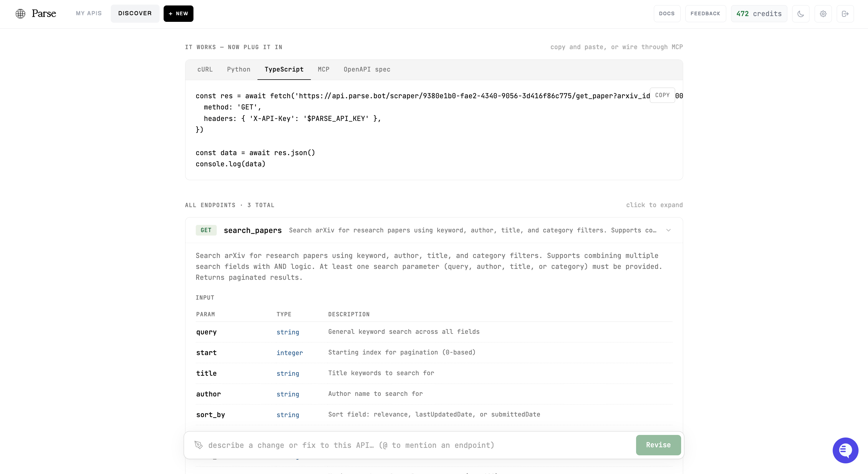Click the console.log(data) code line

pos(230,164)
